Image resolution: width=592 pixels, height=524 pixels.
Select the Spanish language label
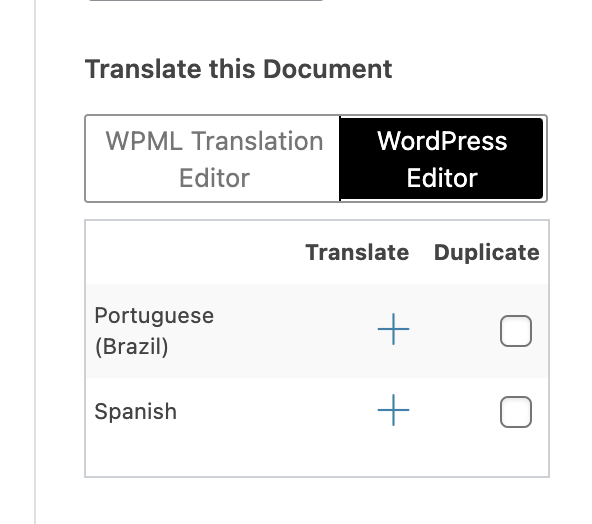coord(135,411)
